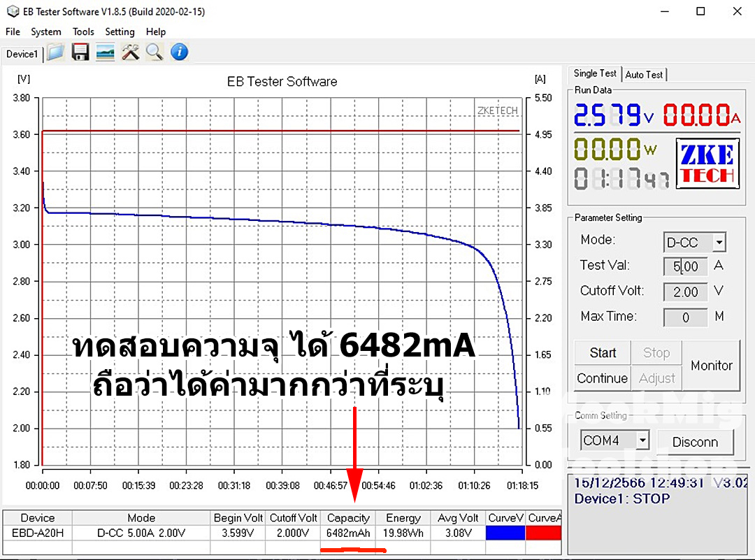
Task: Open the COM4 port dropdown
Action: click(x=613, y=440)
